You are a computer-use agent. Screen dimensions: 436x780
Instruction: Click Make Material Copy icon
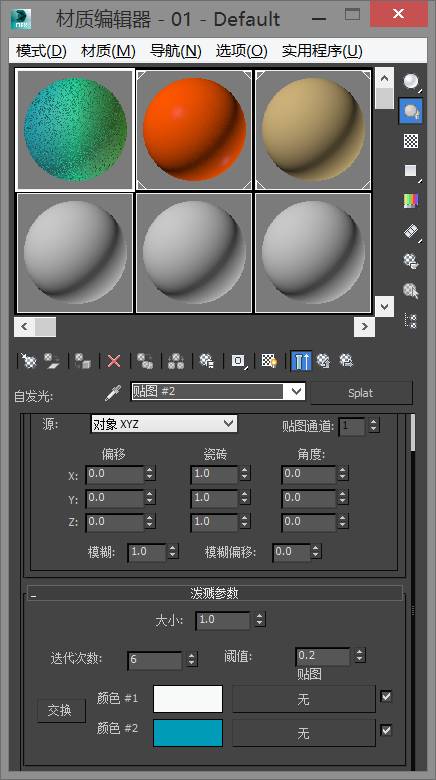tap(145, 361)
